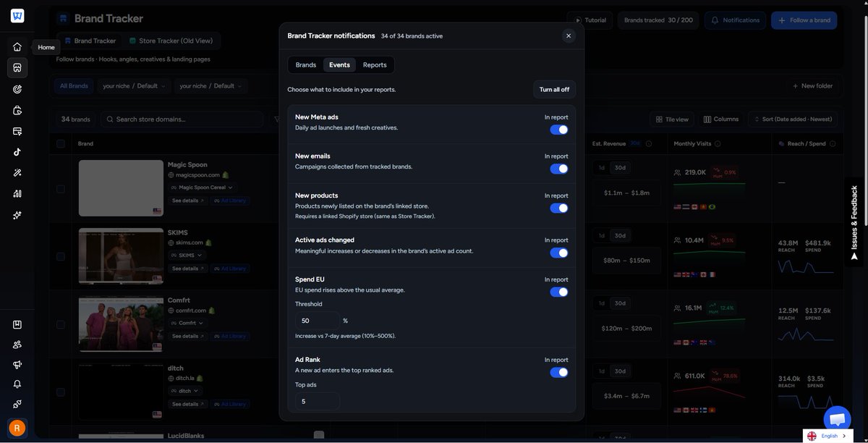Click the info icon beside Reach / Spend
The height and width of the screenshot is (443, 868).
click(833, 144)
